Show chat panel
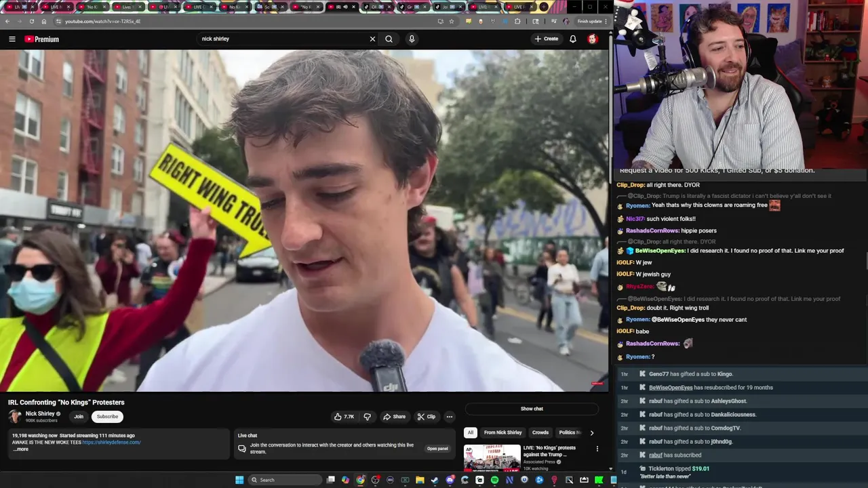The height and width of the screenshot is (488, 868). tap(532, 409)
